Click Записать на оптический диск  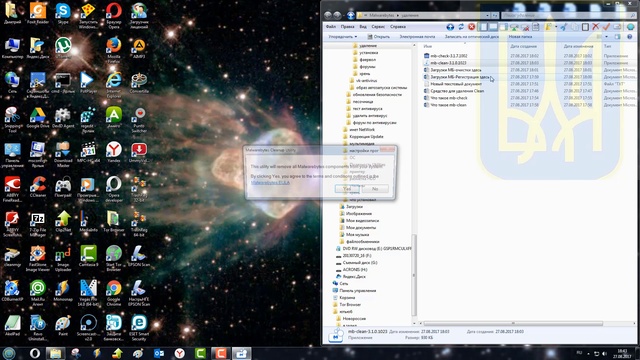[471, 37]
